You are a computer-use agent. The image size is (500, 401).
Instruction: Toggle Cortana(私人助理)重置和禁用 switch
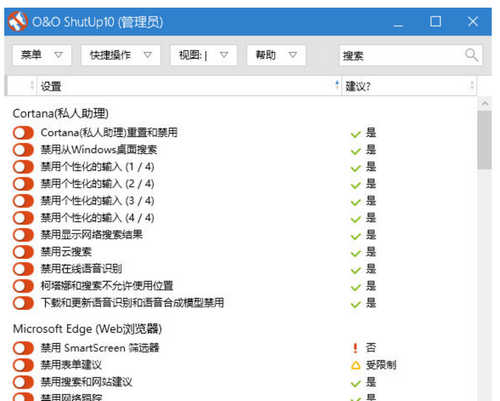tap(23, 133)
